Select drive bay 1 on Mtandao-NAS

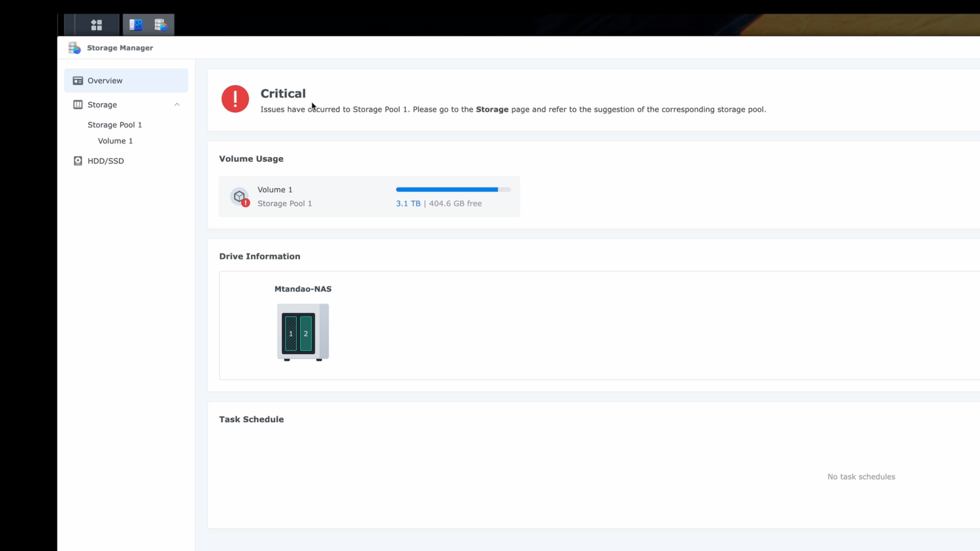point(290,334)
